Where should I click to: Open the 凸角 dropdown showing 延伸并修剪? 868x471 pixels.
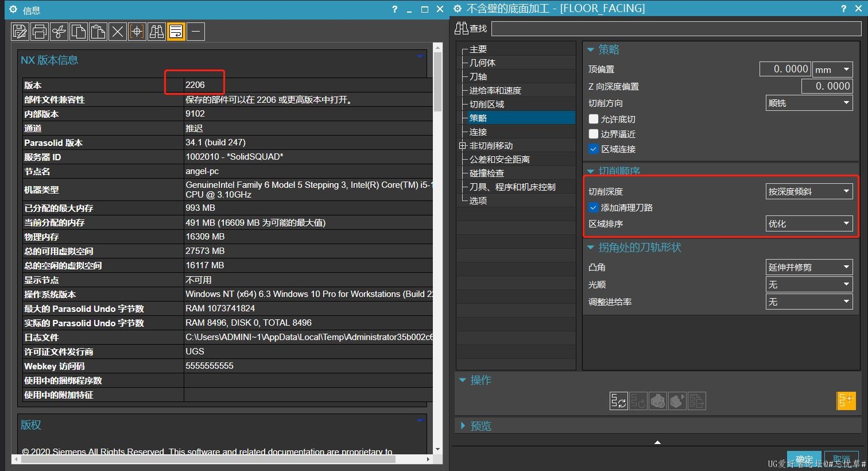(809, 267)
